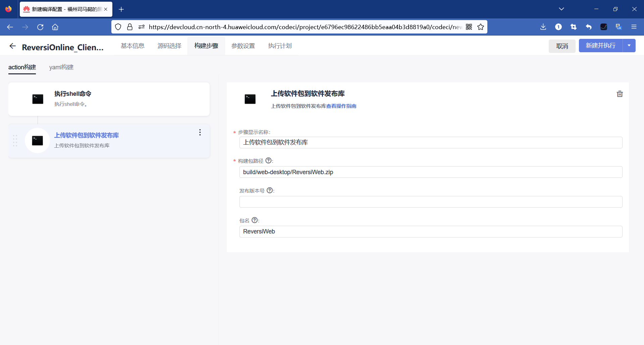Viewport: 644px width, 345px height.
Task: Click the screenshot capture toolbar icon
Action: (x=574, y=27)
